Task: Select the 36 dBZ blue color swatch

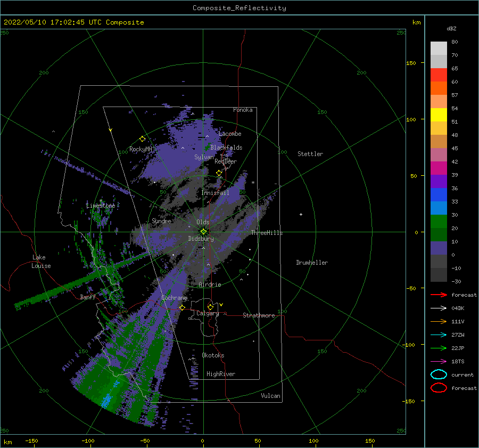Action: pos(439,194)
